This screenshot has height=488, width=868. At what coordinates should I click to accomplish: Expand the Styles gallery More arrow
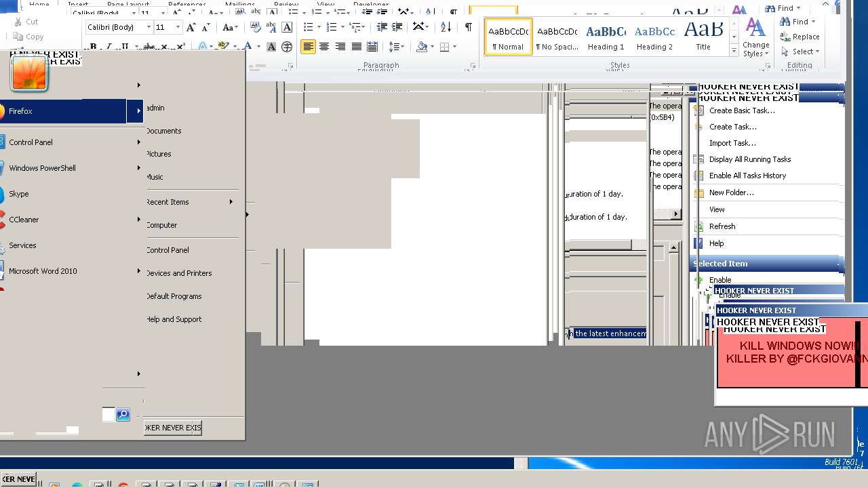point(734,51)
